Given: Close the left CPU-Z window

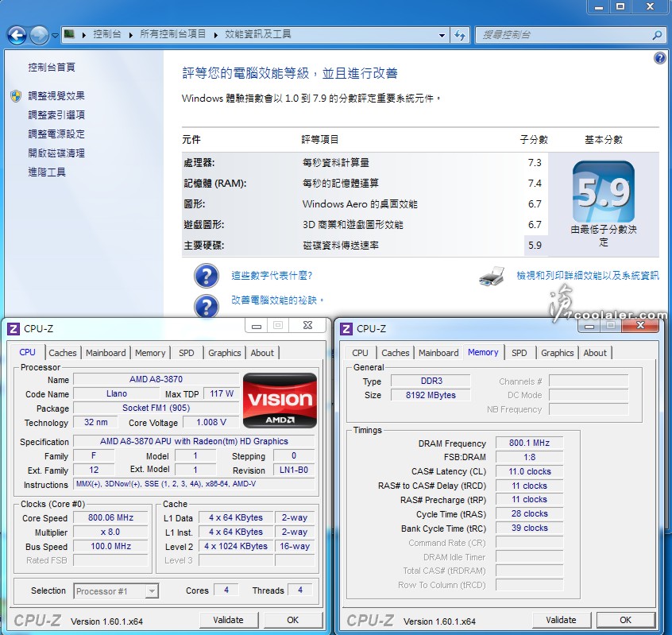Looking at the screenshot, I should coord(307,325).
